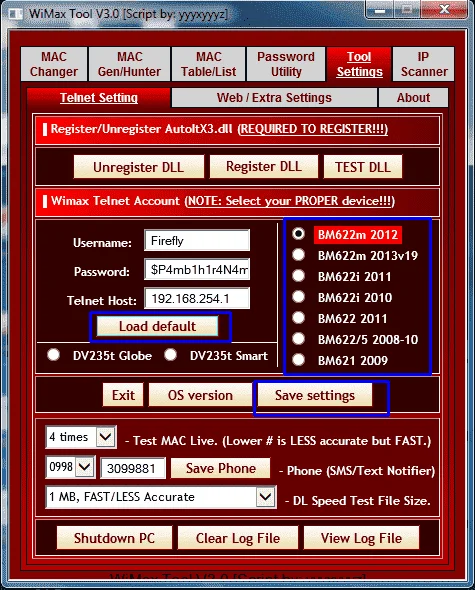Screen dimensions: 475x590
Task: Click Clear Log File button
Action: (x=238, y=538)
